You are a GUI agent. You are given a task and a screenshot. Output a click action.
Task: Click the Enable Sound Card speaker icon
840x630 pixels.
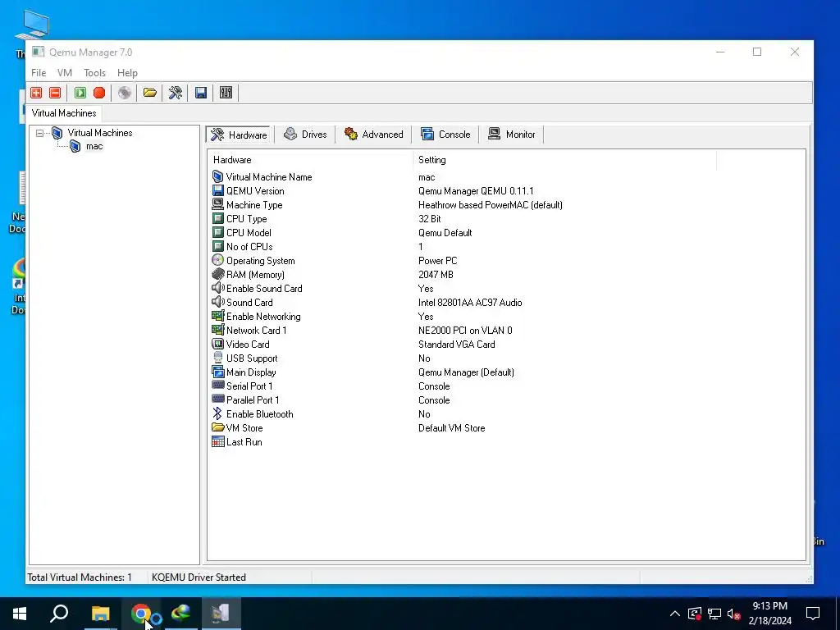point(217,288)
